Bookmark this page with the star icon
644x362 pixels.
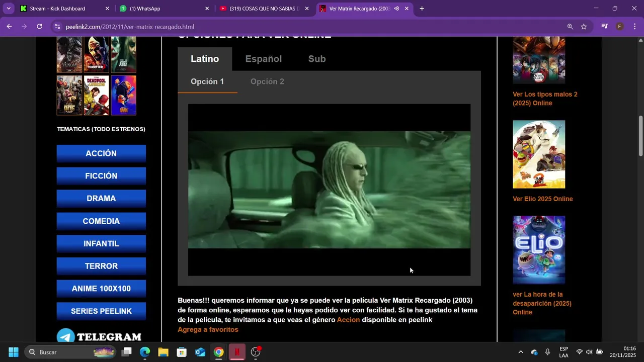coord(584,27)
